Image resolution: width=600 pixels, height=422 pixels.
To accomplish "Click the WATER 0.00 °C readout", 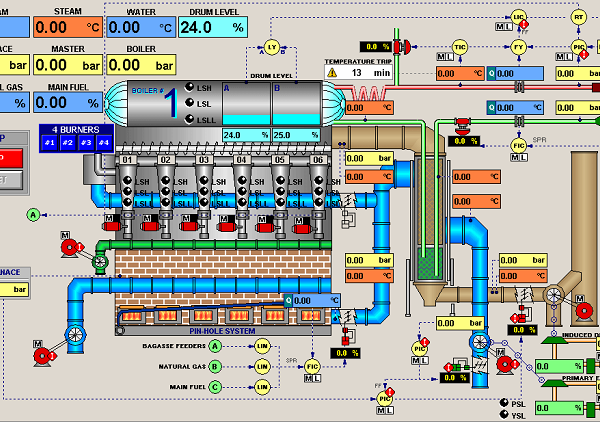I will [141, 27].
